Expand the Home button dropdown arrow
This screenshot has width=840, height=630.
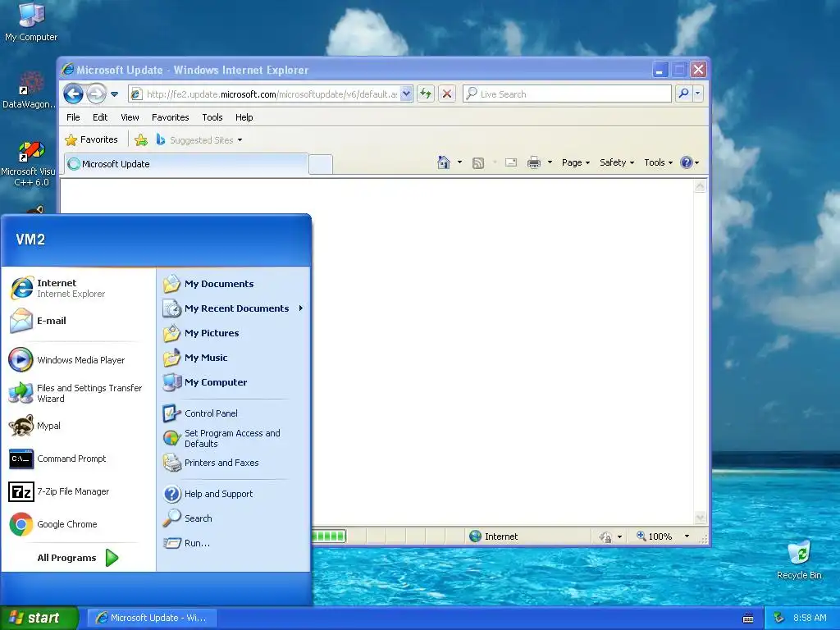(x=459, y=162)
